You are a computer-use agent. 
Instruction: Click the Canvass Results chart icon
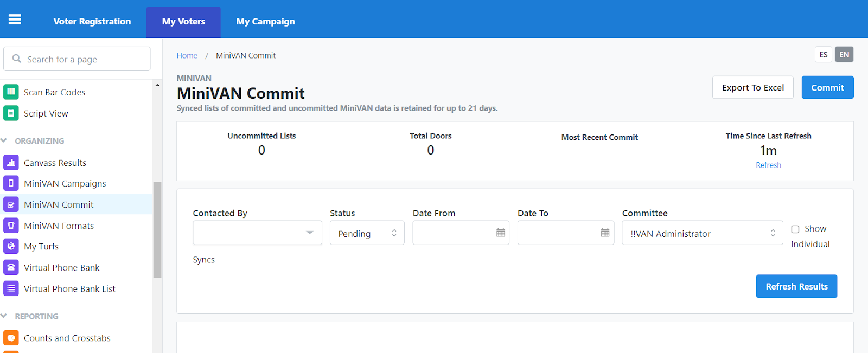click(11, 163)
